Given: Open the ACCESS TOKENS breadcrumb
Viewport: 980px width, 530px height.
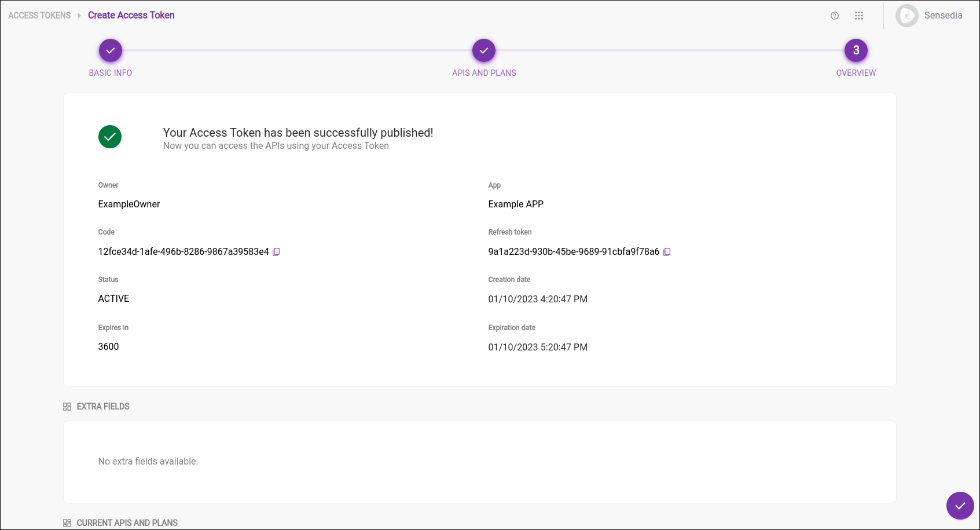Looking at the screenshot, I should pyautogui.click(x=38, y=15).
